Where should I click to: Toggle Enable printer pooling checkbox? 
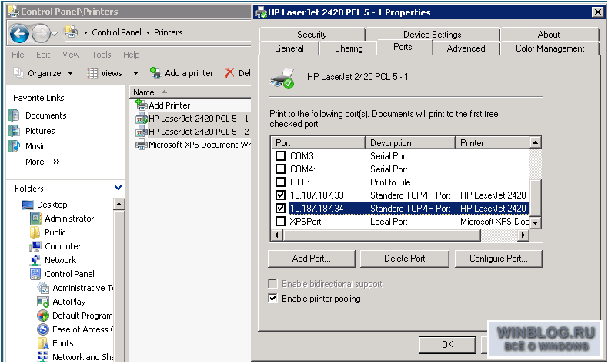[x=273, y=299]
